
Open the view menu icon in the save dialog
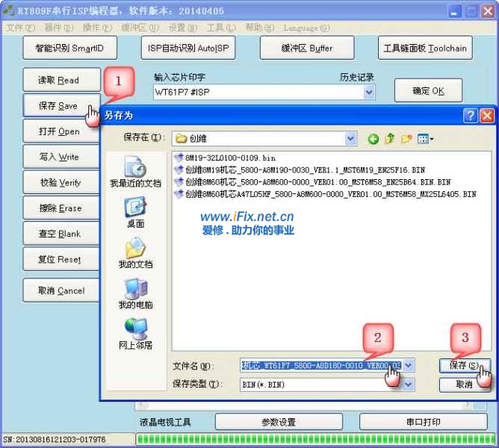(426, 138)
